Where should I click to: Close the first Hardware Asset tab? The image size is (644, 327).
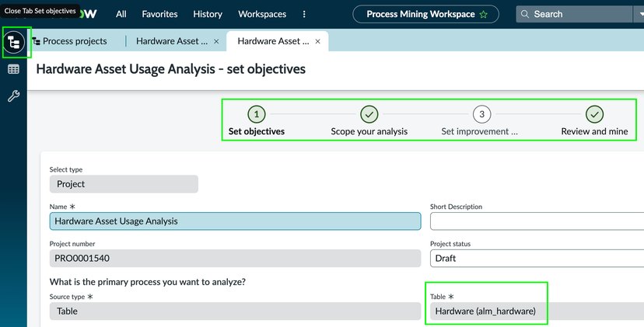(216, 41)
